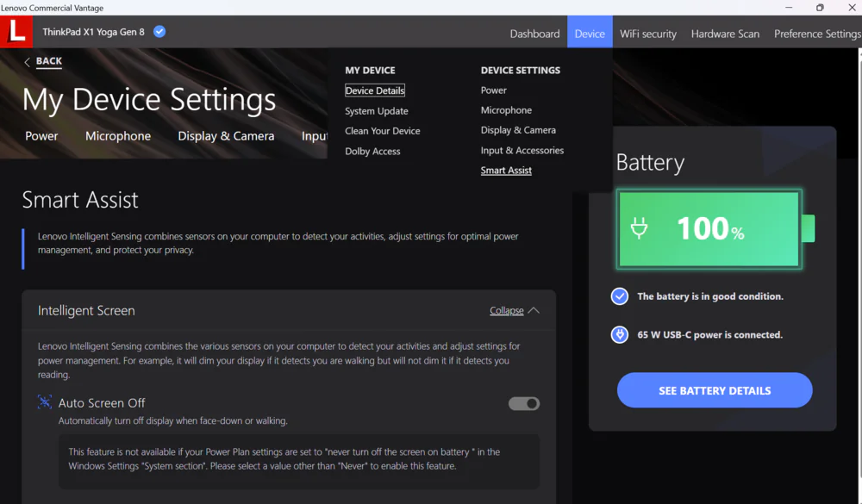Select Display & Camera in dropdown menu
862x504 pixels.
518,130
